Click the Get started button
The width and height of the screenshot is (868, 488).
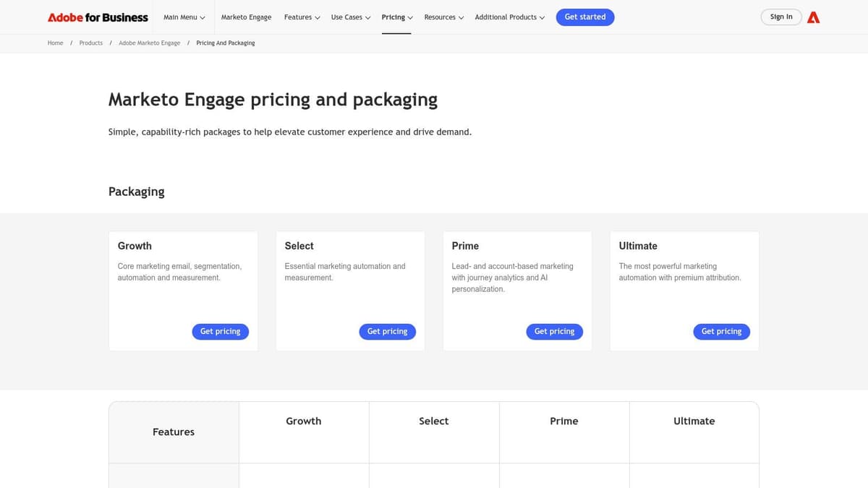click(584, 17)
